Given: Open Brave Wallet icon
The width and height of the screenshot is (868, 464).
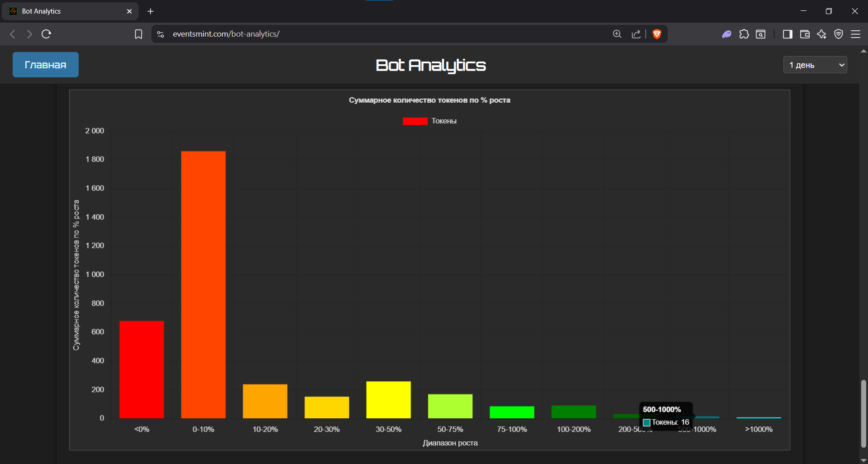Looking at the screenshot, I should point(805,34).
